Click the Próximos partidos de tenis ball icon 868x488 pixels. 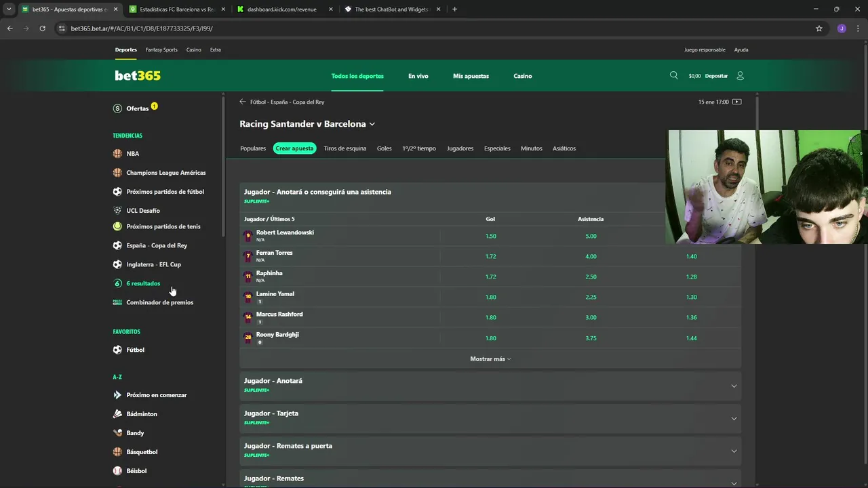[118, 226]
